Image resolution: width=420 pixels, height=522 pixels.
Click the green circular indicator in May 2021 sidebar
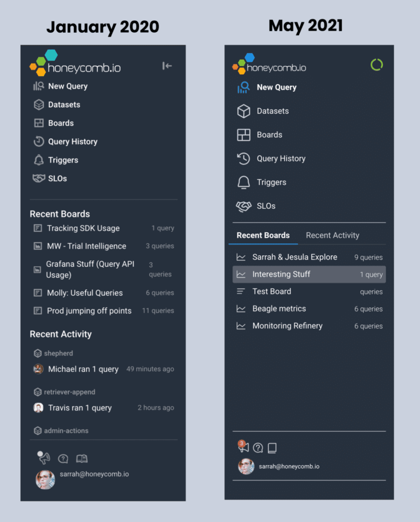[x=376, y=65]
